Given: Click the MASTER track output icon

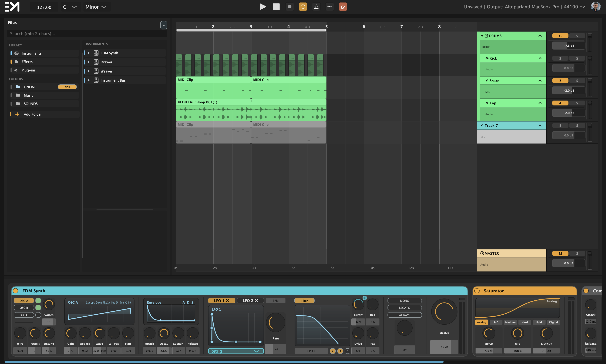Looking at the screenshot, I should [x=482, y=253].
